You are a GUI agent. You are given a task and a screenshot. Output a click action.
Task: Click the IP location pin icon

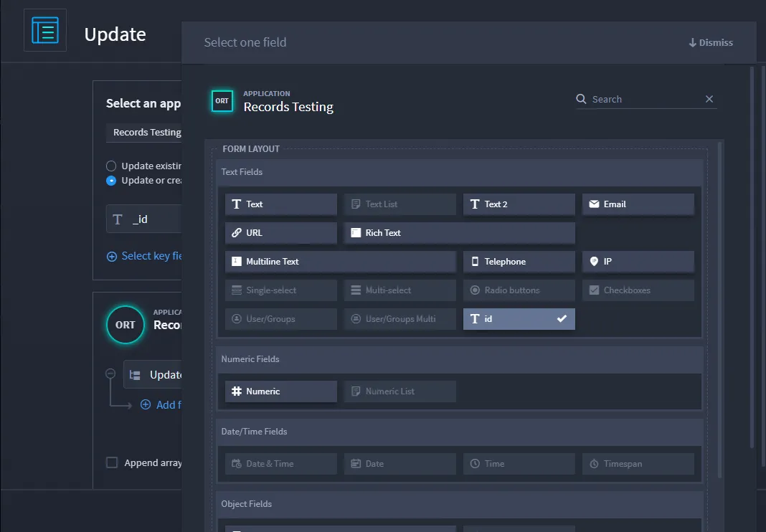coord(594,262)
